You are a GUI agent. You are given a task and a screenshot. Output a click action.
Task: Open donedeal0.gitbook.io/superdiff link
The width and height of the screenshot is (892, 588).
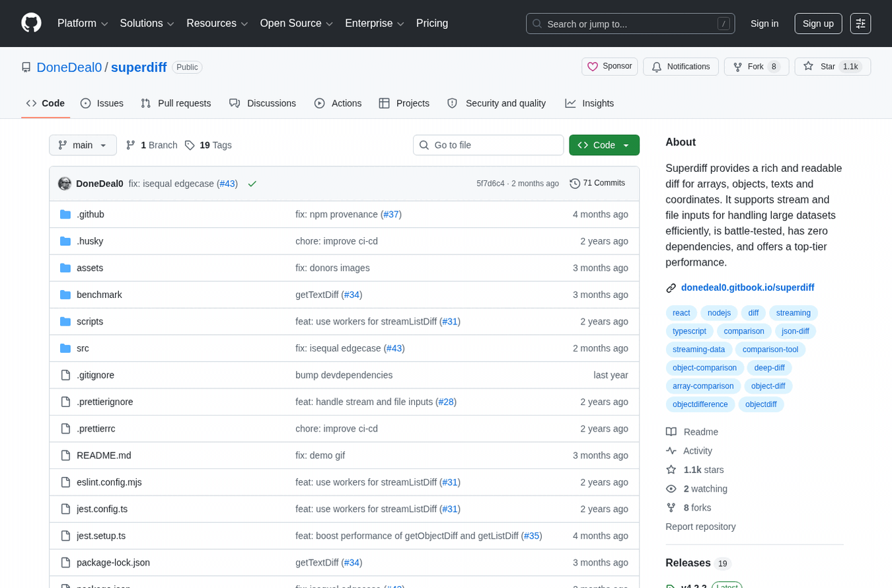(747, 288)
